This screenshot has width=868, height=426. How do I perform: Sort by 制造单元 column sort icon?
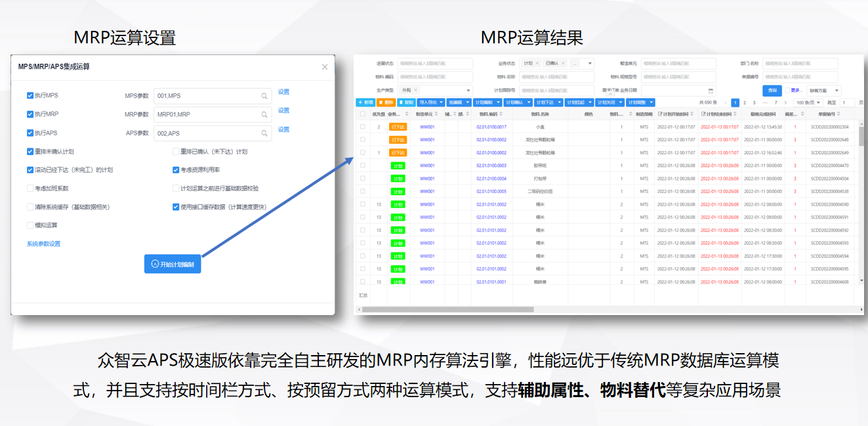point(436,114)
